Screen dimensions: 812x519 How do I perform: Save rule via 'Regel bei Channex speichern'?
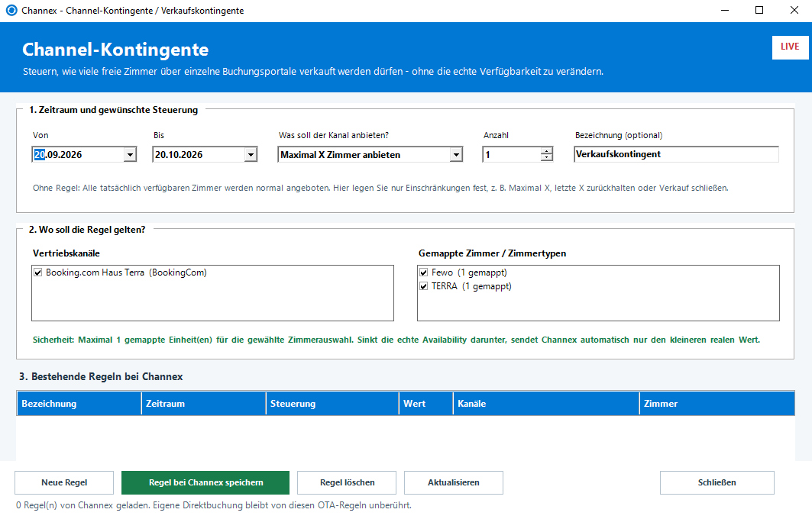click(x=205, y=482)
